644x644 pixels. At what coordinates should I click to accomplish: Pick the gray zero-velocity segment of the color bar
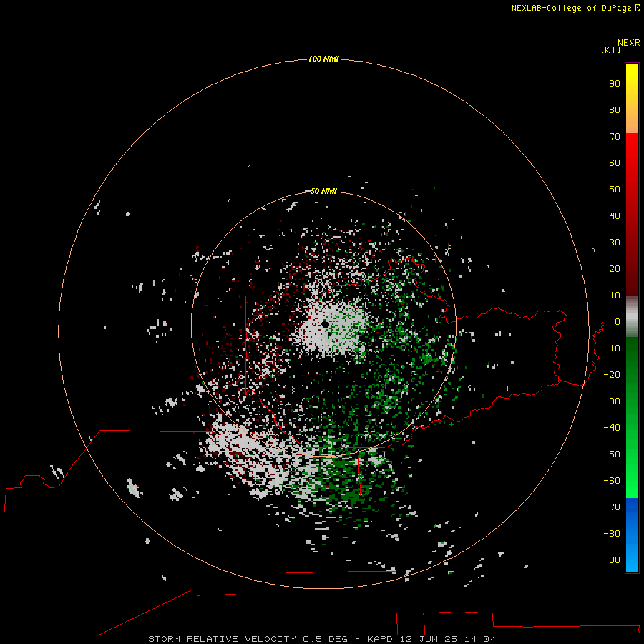tap(632, 317)
